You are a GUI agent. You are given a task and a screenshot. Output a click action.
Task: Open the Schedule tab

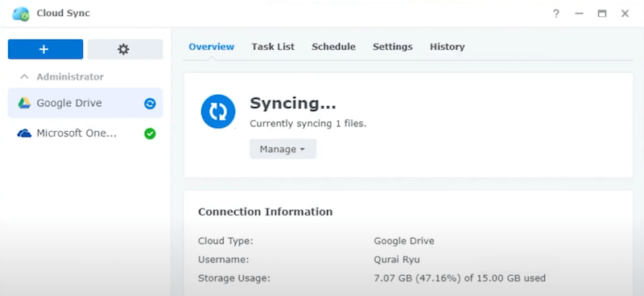point(333,47)
